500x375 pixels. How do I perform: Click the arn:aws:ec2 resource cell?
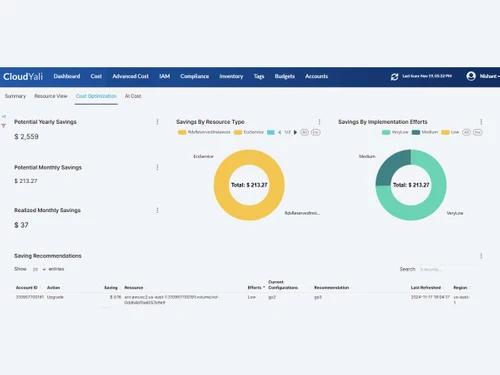tap(171, 300)
